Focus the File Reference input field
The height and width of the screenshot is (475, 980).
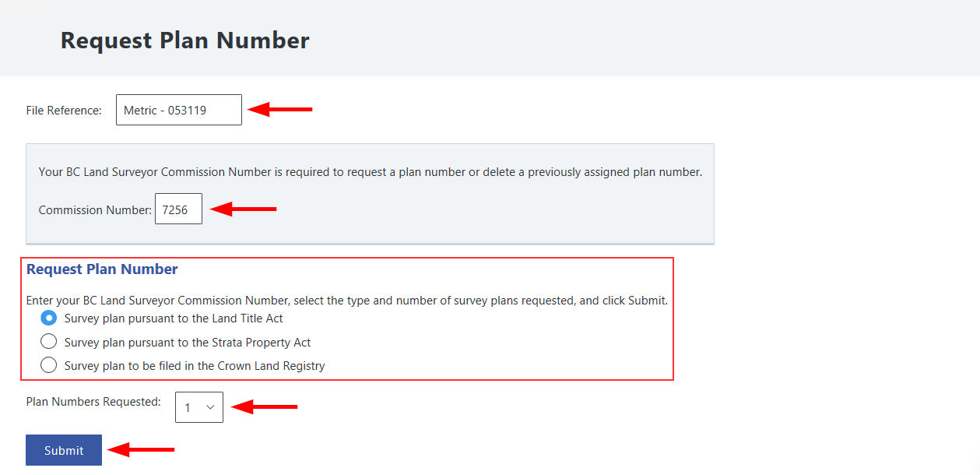pyautogui.click(x=179, y=110)
